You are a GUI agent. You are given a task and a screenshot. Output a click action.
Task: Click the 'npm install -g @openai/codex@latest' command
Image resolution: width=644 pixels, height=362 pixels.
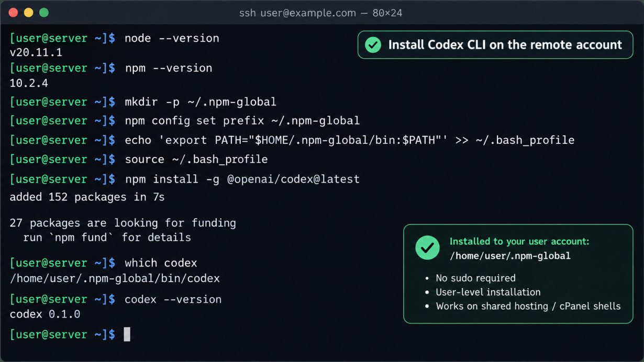(x=242, y=179)
